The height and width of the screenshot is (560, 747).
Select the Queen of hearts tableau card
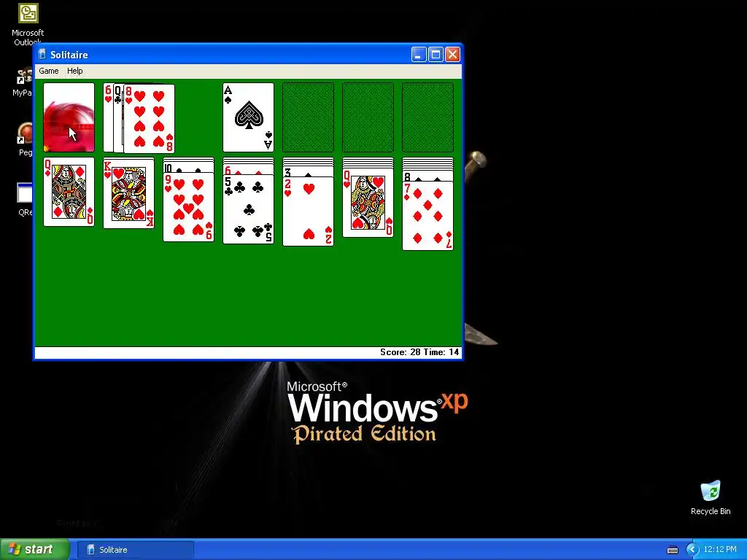368,203
